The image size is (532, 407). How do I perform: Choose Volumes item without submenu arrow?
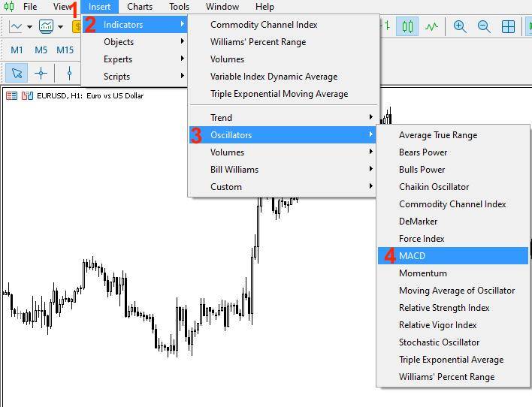283,59
